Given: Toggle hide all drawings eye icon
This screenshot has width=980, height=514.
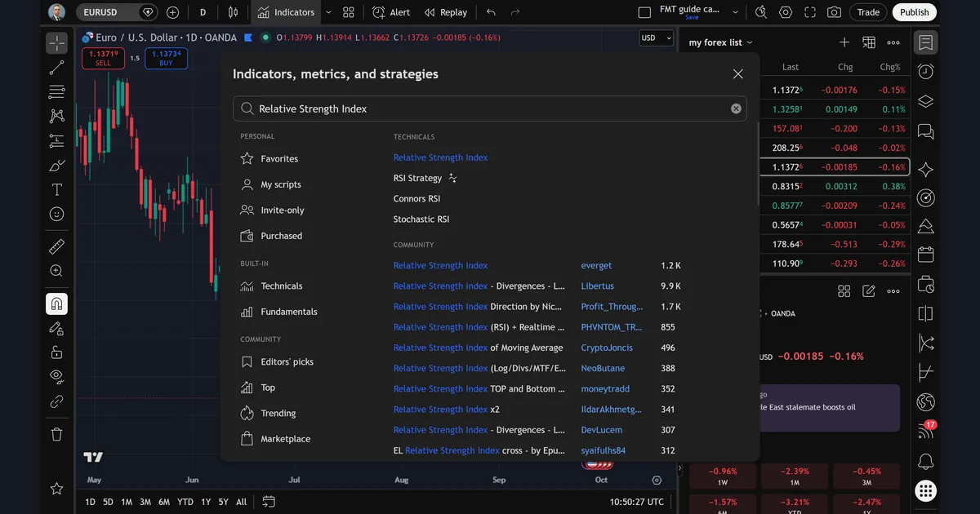Looking at the screenshot, I should tap(56, 376).
